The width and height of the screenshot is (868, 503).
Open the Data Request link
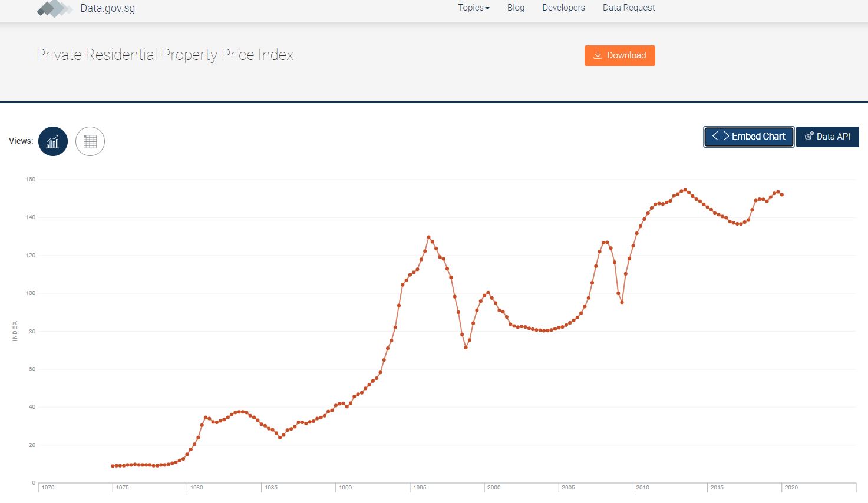(629, 8)
